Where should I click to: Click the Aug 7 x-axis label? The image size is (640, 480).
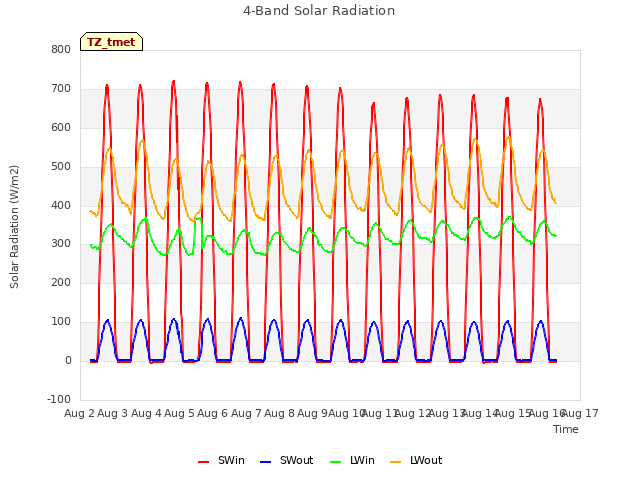(x=246, y=413)
